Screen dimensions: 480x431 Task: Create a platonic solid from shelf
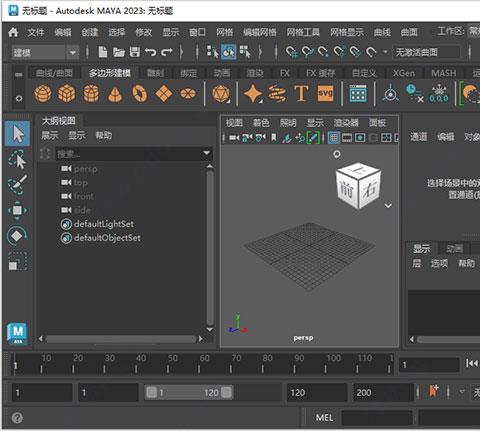221,94
